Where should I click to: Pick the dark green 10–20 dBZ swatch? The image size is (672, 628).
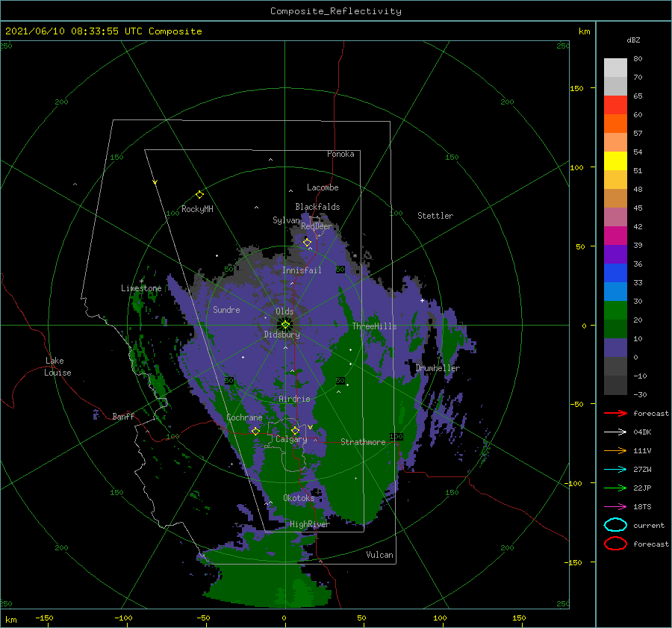[615, 329]
